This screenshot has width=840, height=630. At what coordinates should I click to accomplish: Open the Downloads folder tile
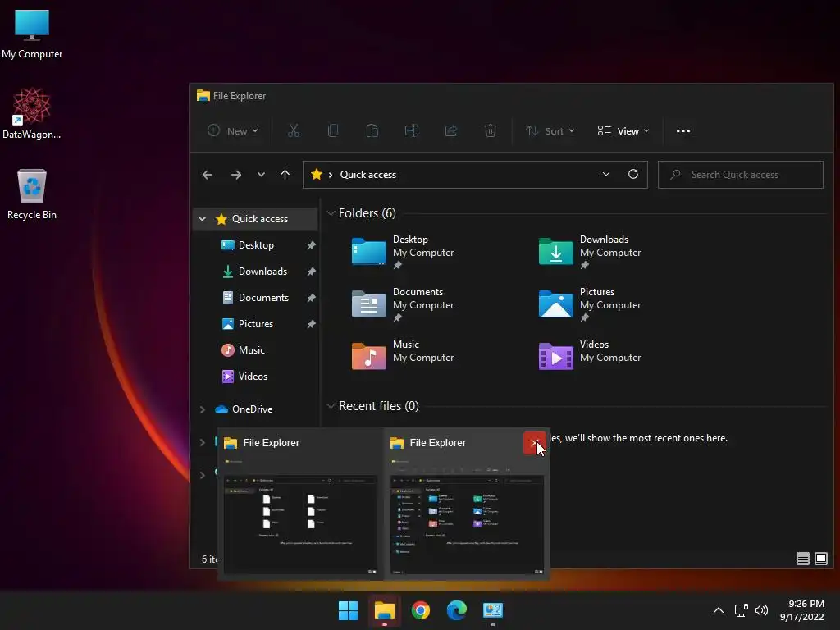(590, 252)
